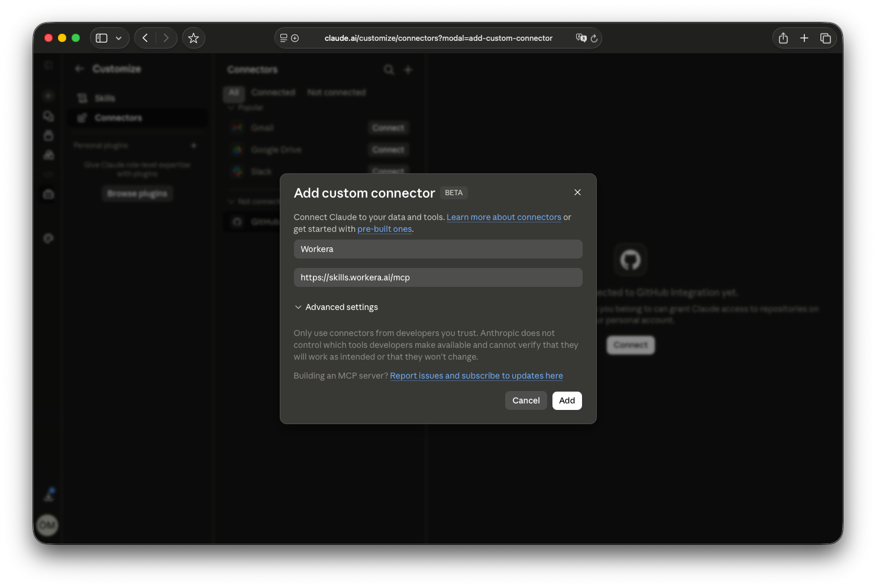Screen dimensions: 876x588
Task: Click the connector name field containing Workera
Action: [438, 249]
